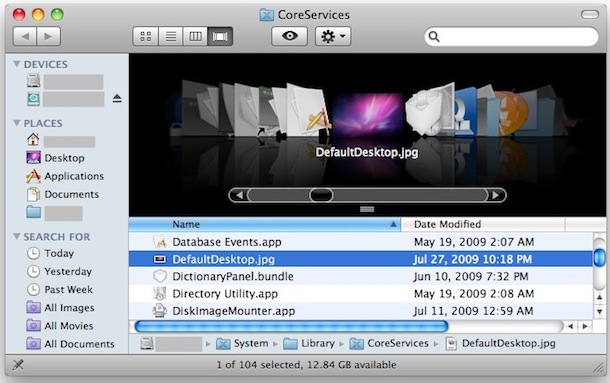610x383 pixels.
Task: Open Desktop in the sidebar
Action: pyautogui.click(x=55, y=158)
